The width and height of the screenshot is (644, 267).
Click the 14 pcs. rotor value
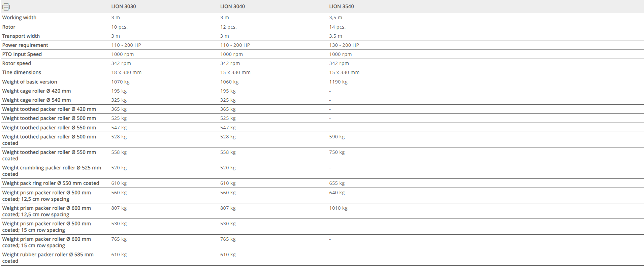(337, 27)
